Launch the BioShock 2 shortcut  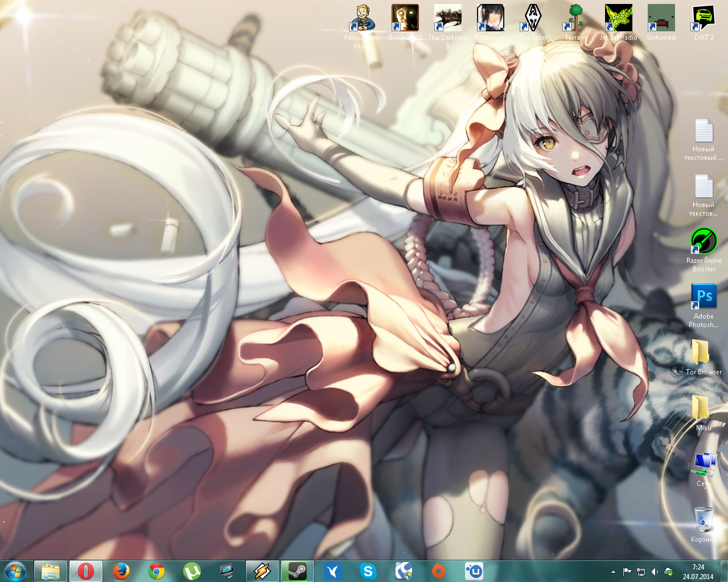[405, 23]
